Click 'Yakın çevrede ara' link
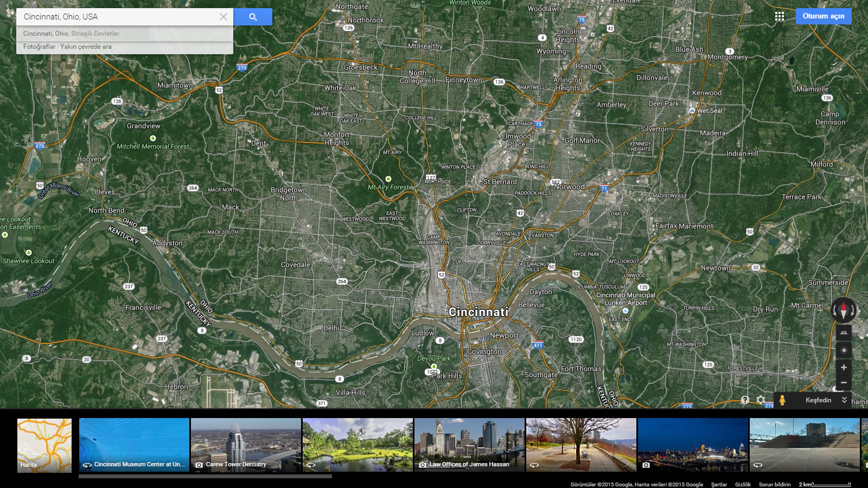 [86, 47]
